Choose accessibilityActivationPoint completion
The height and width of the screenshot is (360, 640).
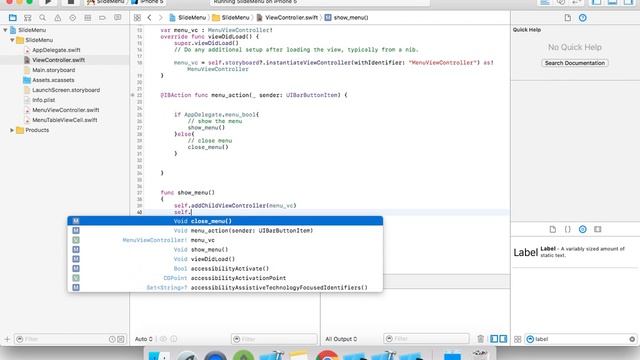click(x=225, y=278)
